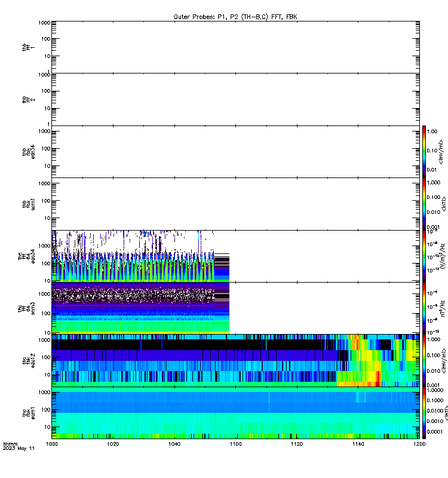Click the "thc fbk scm1" panel axis label
The image size is (448, 478).
tap(28, 413)
